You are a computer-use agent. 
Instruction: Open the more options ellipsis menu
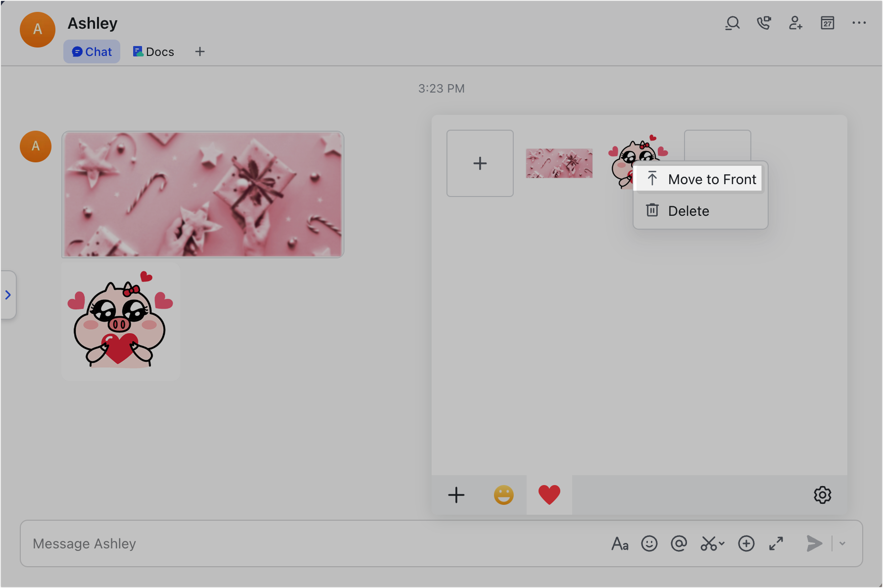[x=859, y=23]
